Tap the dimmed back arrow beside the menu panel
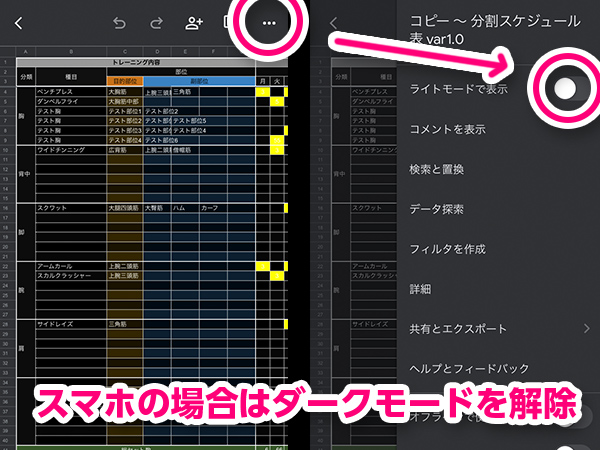Screen dimensions: 600x450 coord(334,22)
